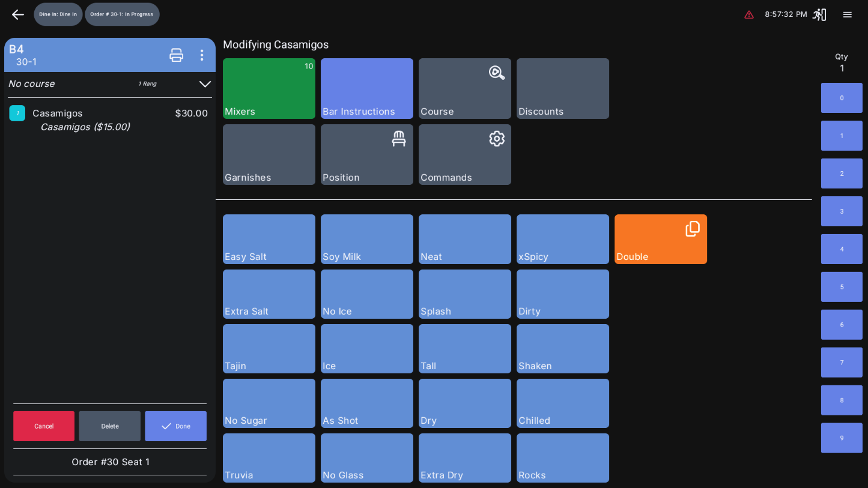Click the print receipt icon
The image size is (868, 488).
(x=176, y=55)
